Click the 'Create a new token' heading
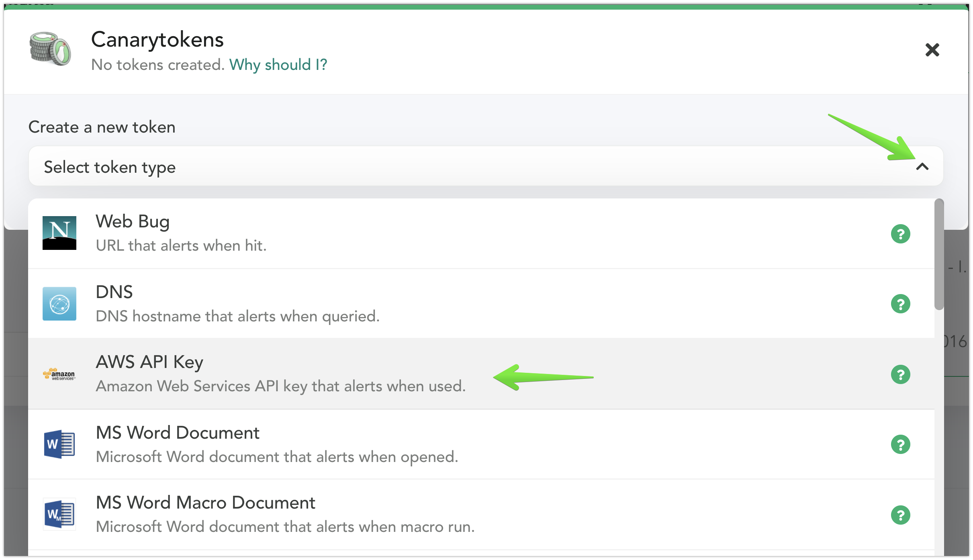Viewport: 973px width, 560px height. pos(102,127)
